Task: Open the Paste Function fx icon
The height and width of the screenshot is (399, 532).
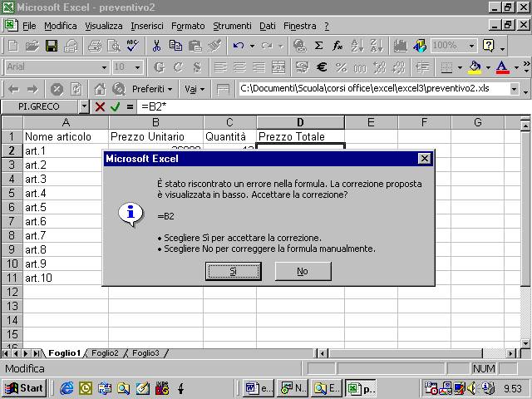Action: [337, 46]
